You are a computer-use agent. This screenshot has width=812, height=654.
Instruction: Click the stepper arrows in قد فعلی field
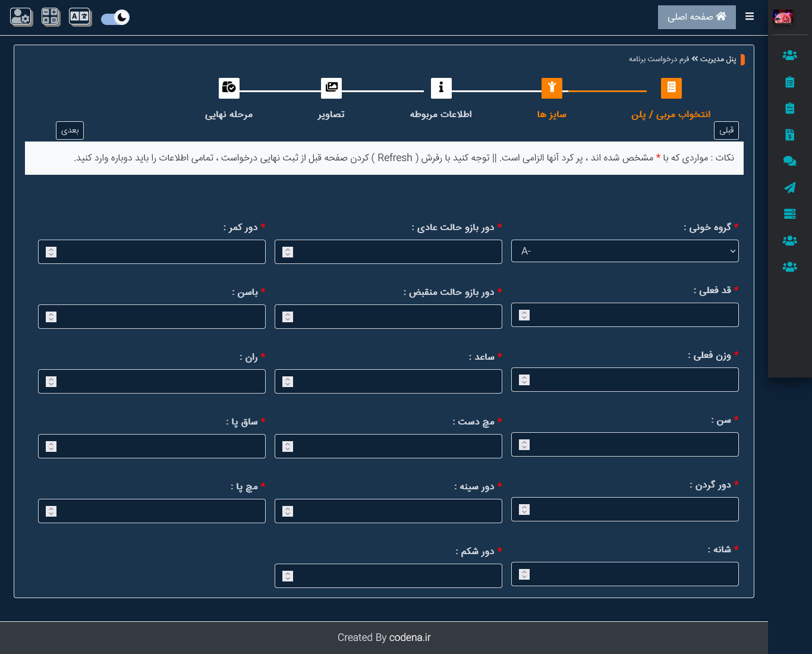click(524, 315)
